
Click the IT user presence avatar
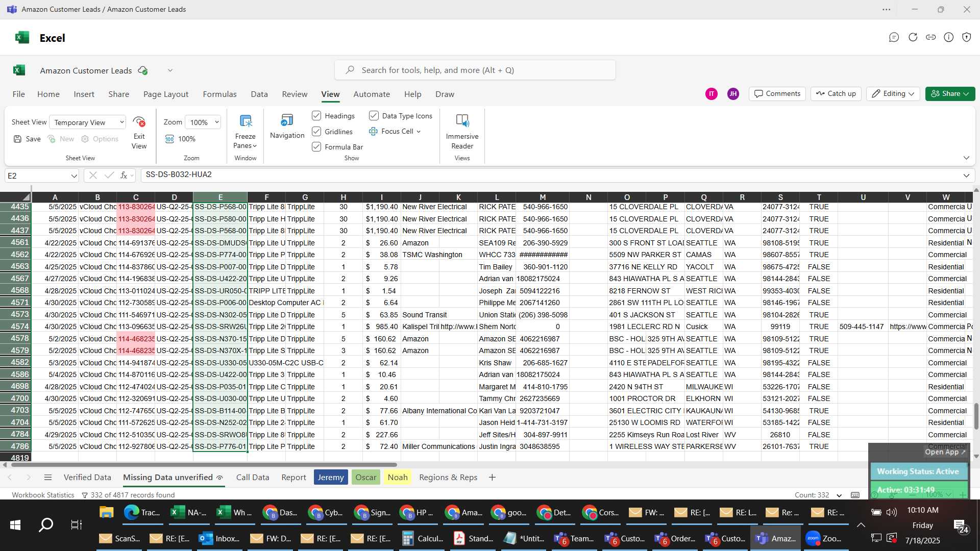tap(711, 94)
